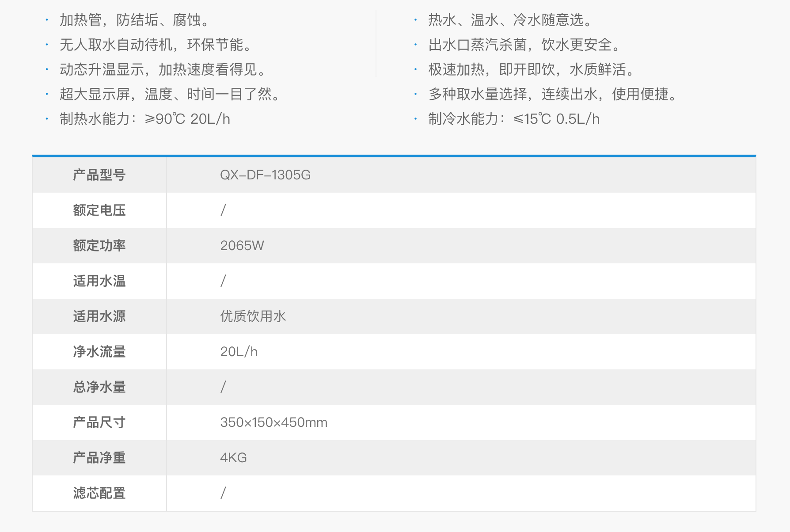Click the 额定电压 label cell

click(x=99, y=210)
